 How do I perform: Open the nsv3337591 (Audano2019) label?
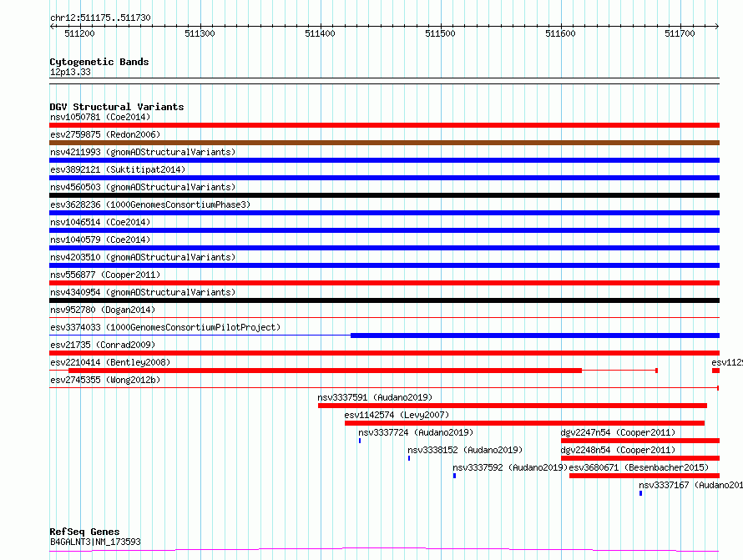point(375,397)
